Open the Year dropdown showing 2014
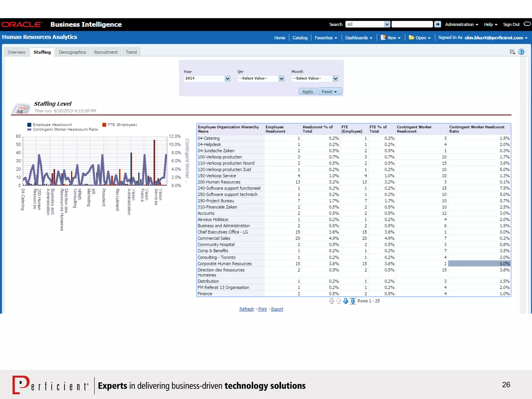Viewport: 532px width, 399px height. click(x=228, y=78)
